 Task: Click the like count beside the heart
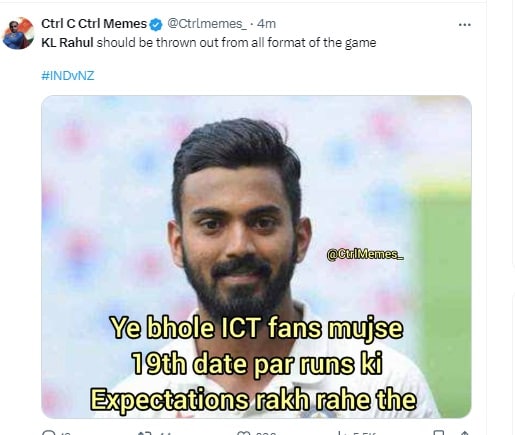266,433
